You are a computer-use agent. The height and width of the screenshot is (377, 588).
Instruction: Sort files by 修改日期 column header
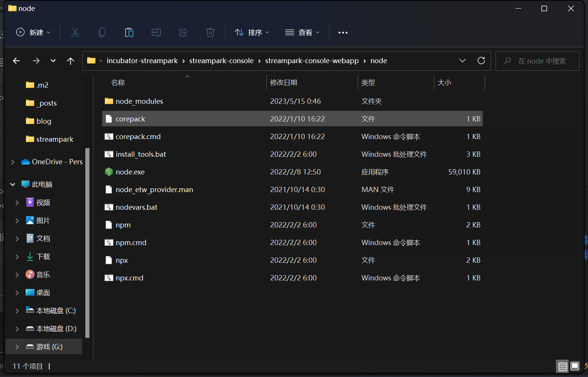(x=284, y=83)
